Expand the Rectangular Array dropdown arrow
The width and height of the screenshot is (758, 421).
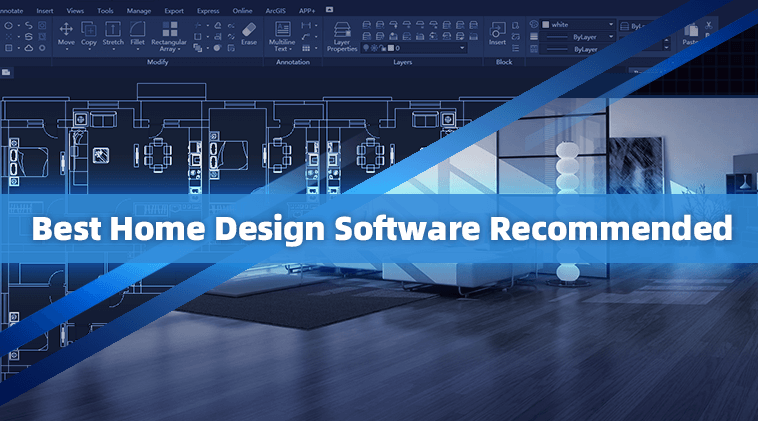click(x=179, y=49)
